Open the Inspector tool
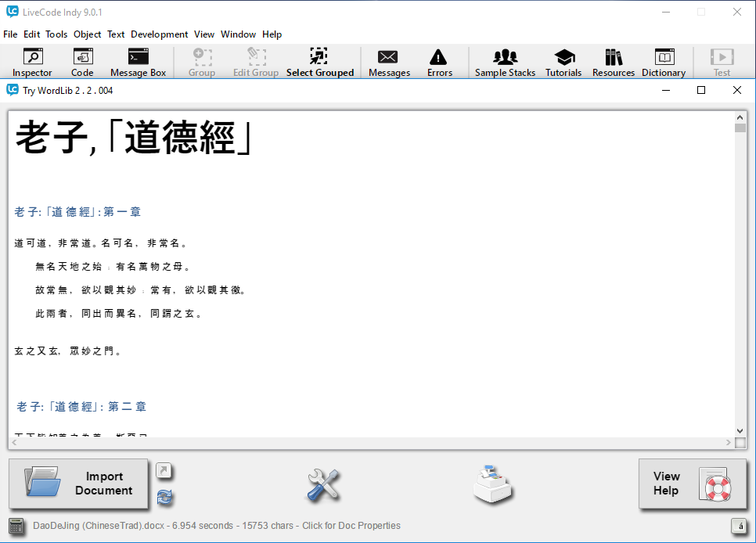756x543 pixels. coord(32,63)
